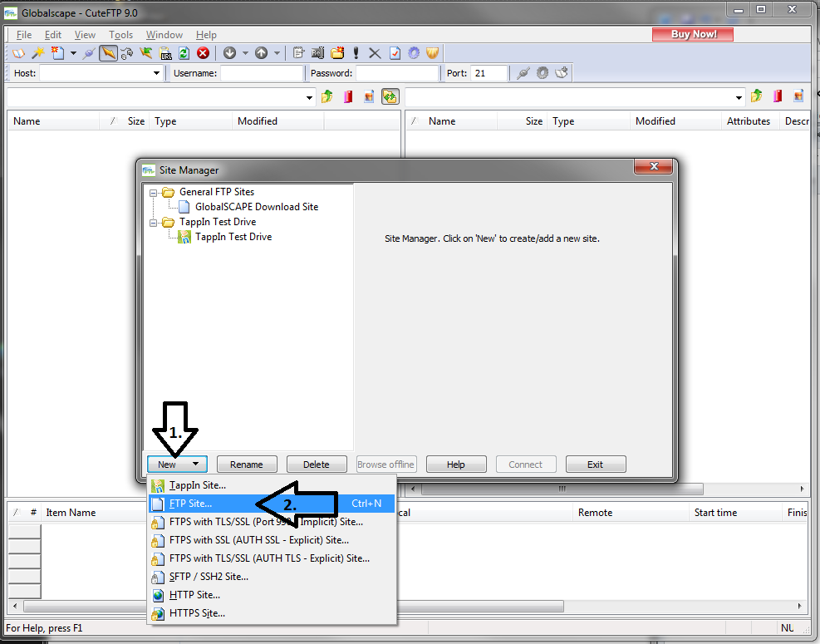Click the exclamation mark Execute icon
This screenshot has width=820, height=644.
click(x=356, y=53)
